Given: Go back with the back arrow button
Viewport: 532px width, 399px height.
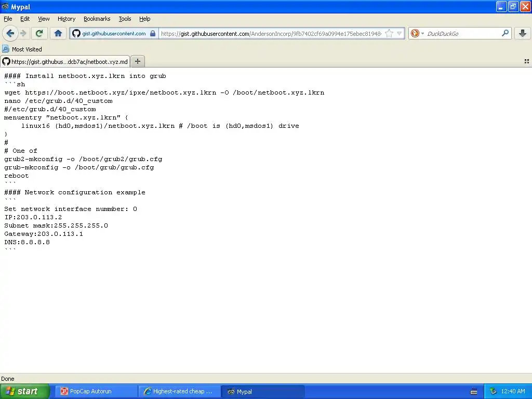Looking at the screenshot, I should [10, 33].
